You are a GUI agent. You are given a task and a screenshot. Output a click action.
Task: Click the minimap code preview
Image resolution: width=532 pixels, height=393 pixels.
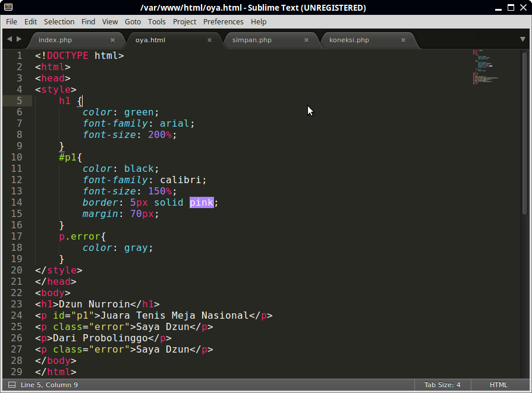[485, 67]
